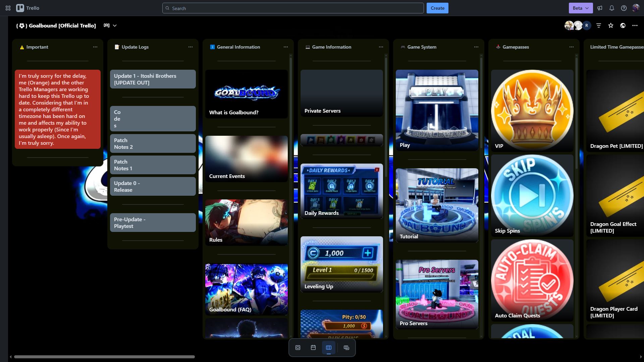
Task: Click the Update Logs list title
Action: coord(135,47)
